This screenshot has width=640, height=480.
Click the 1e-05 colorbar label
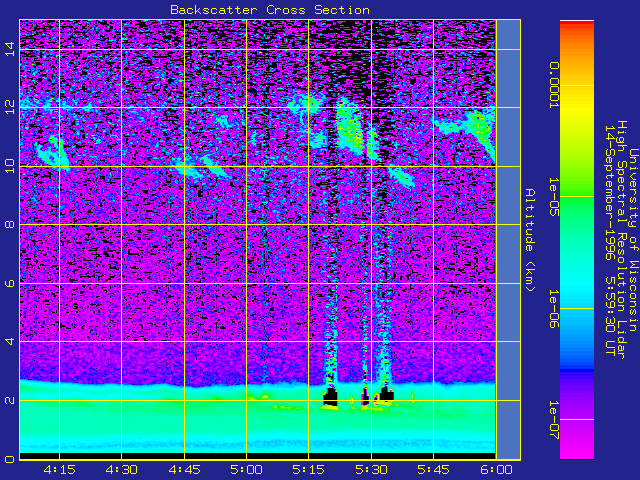[x=553, y=196]
